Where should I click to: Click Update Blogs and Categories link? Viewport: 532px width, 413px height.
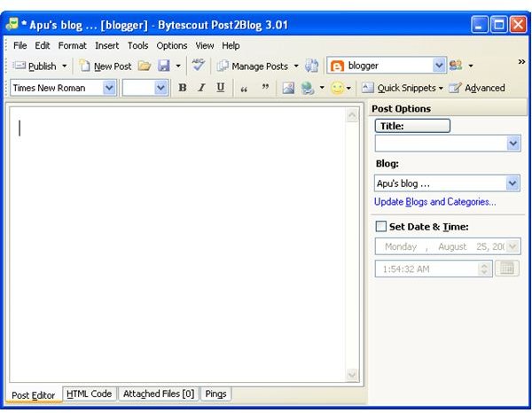[435, 202]
